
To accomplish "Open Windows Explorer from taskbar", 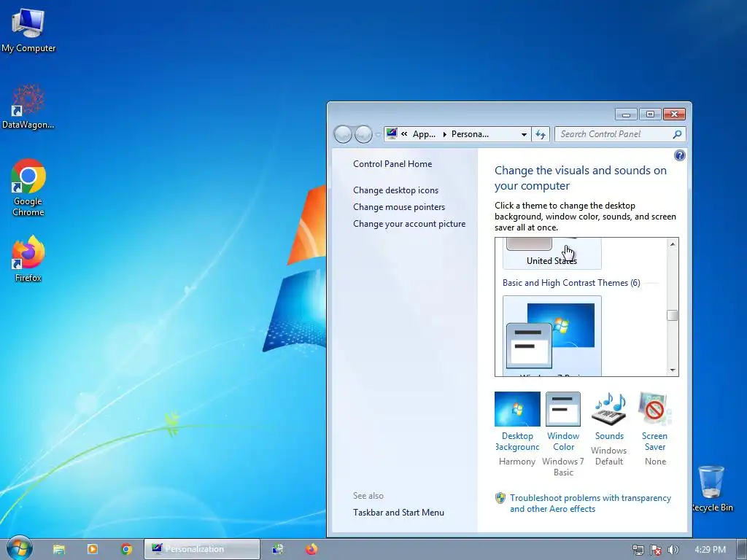I will coord(58,549).
